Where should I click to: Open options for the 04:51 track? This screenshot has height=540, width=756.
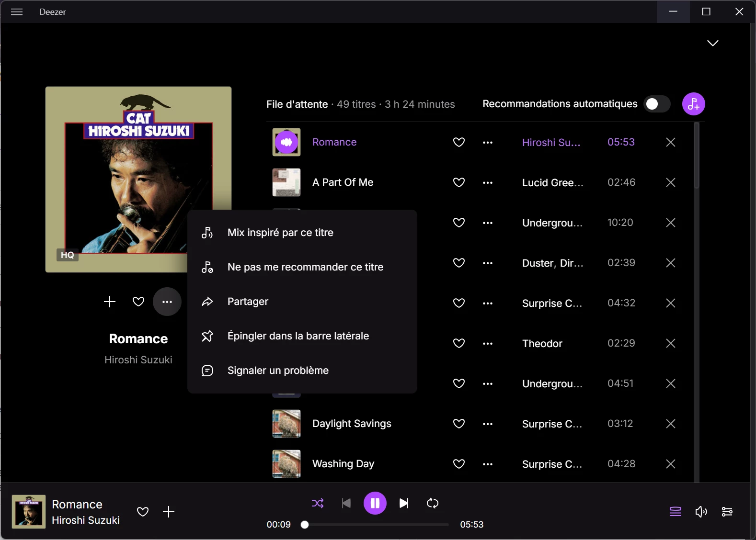pos(488,383)
